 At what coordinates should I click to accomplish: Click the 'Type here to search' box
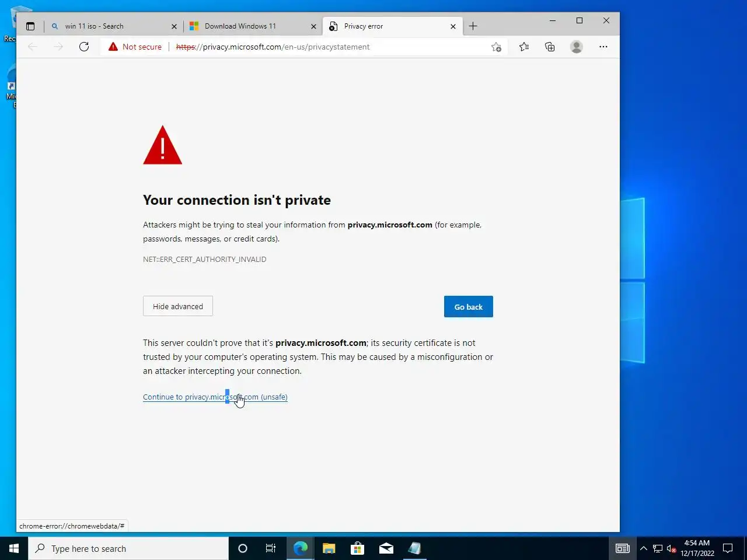(x=128, y=548)
